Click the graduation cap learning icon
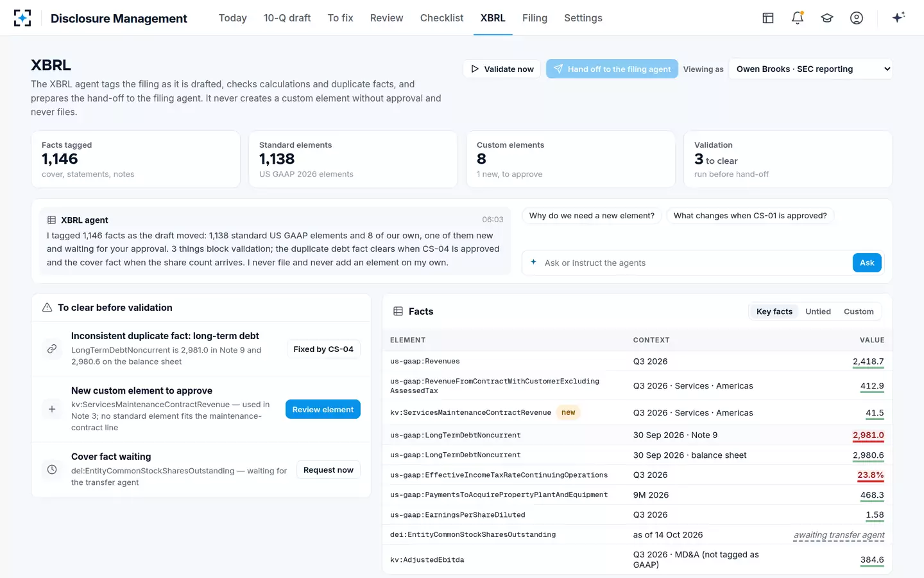The width and height of the screenshot is (924, 578). pos(827,18)
